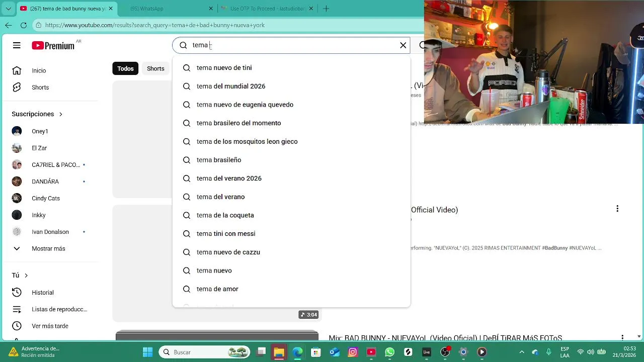Click the Windows taskbar Buscar search box
This screenshot has width=644, height=362.
click(205, 352)
